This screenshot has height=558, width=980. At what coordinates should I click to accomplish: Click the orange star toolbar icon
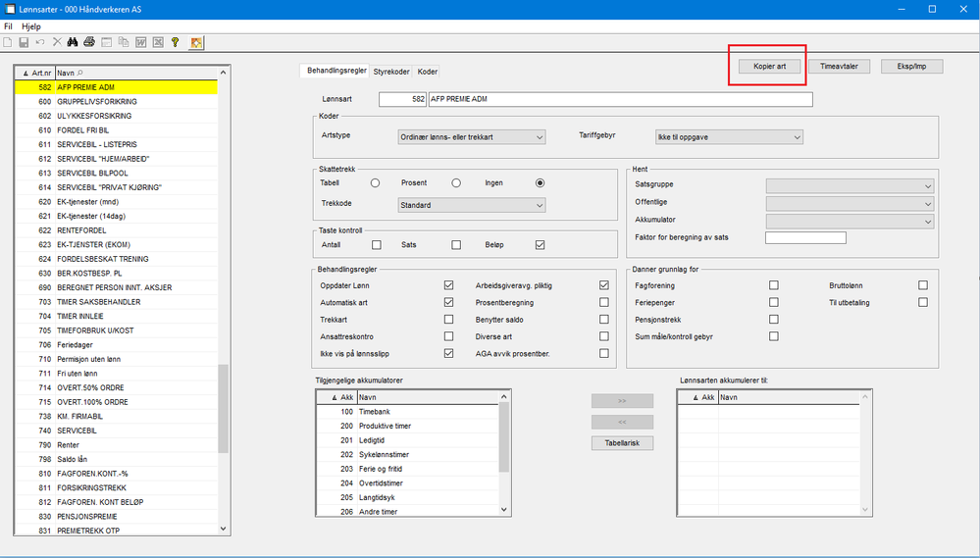click(196, 42)
